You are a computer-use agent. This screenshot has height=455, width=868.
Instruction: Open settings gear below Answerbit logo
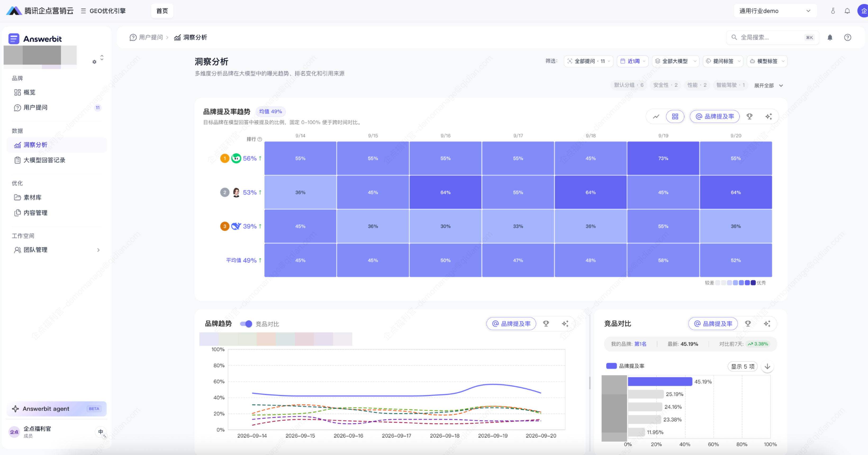tap(94, 62)
